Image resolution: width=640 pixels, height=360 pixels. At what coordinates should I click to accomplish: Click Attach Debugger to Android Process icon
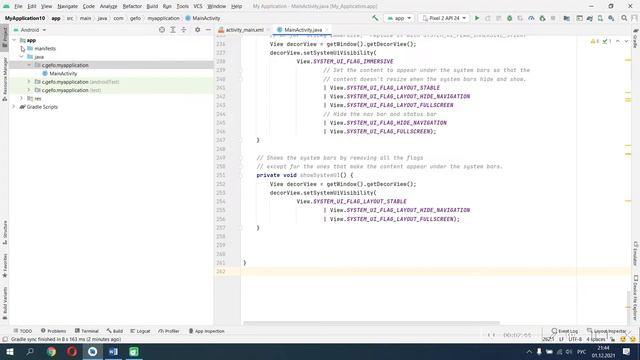(542, 18)
